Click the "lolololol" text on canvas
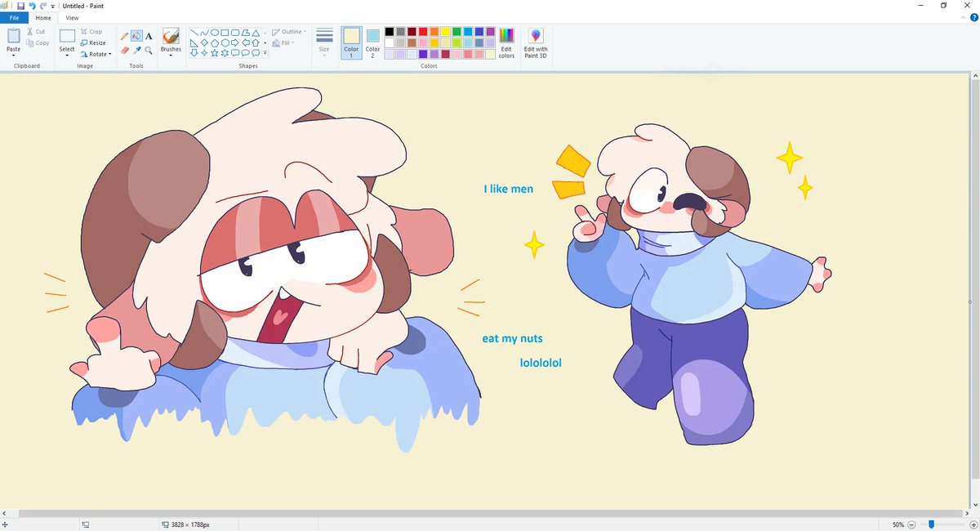The image size is (980, 531). click(541, 363)
